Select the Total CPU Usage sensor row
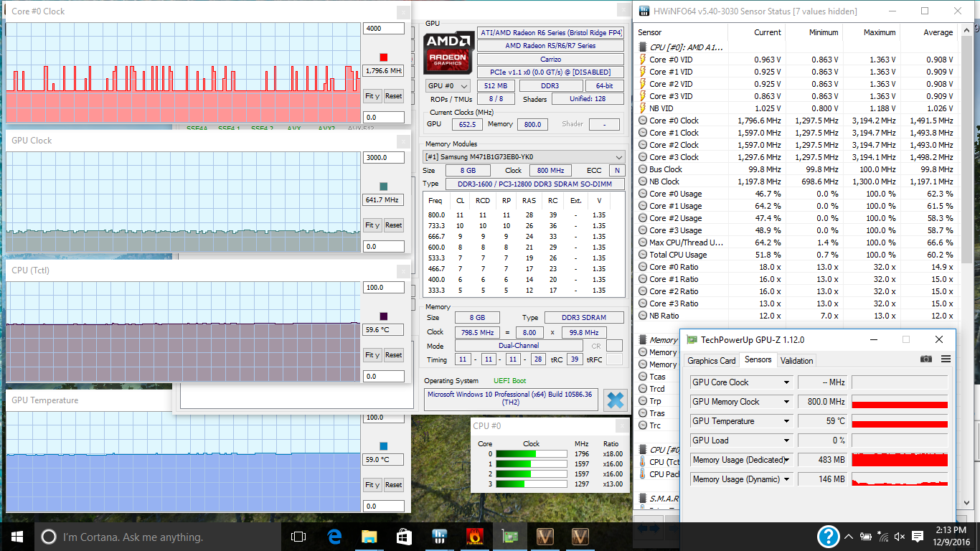980x551 pixels. tap(797, 255)
